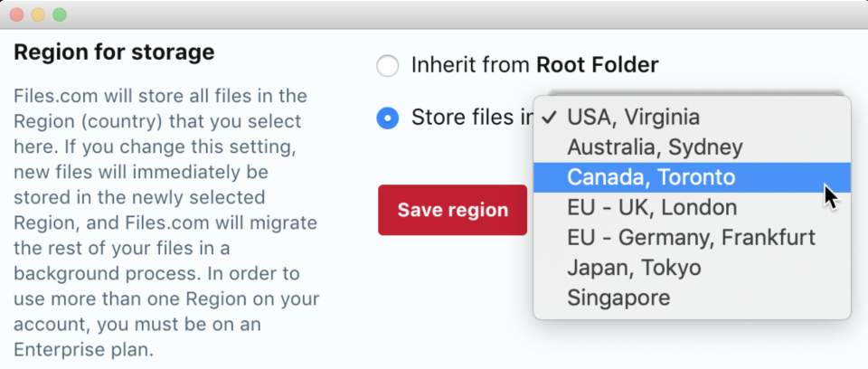Click the bold "Root Folder" text

(597, 65)
